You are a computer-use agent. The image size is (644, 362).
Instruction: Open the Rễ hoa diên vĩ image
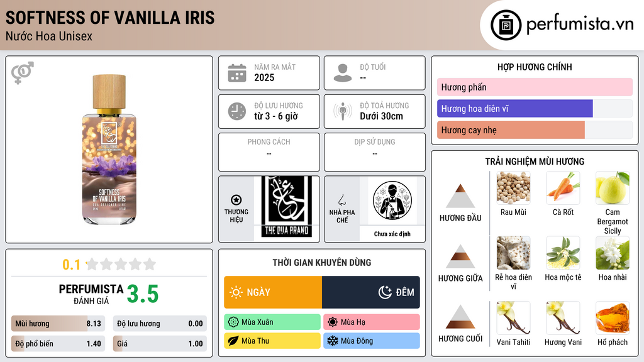513,253
